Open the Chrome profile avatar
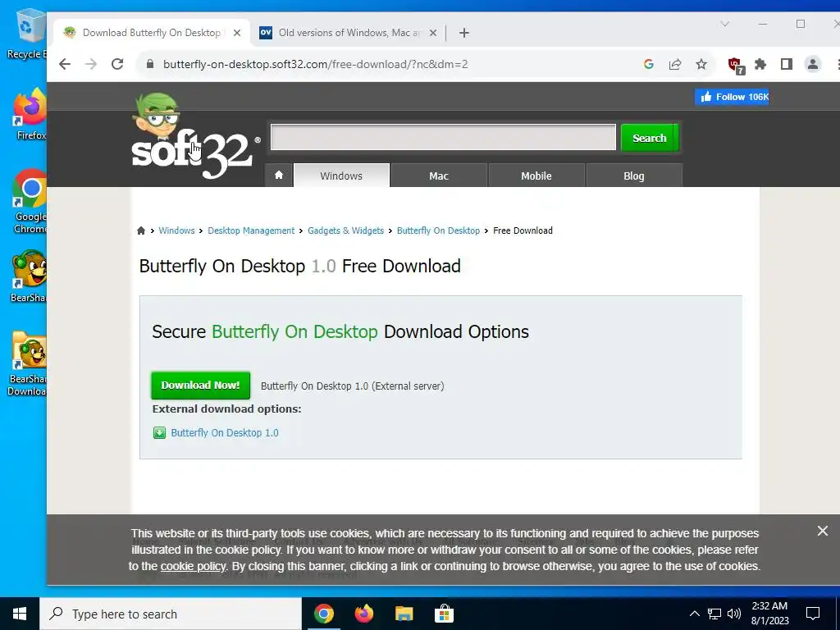Viewport: 840px width, 630px height. tap(813, 64)
